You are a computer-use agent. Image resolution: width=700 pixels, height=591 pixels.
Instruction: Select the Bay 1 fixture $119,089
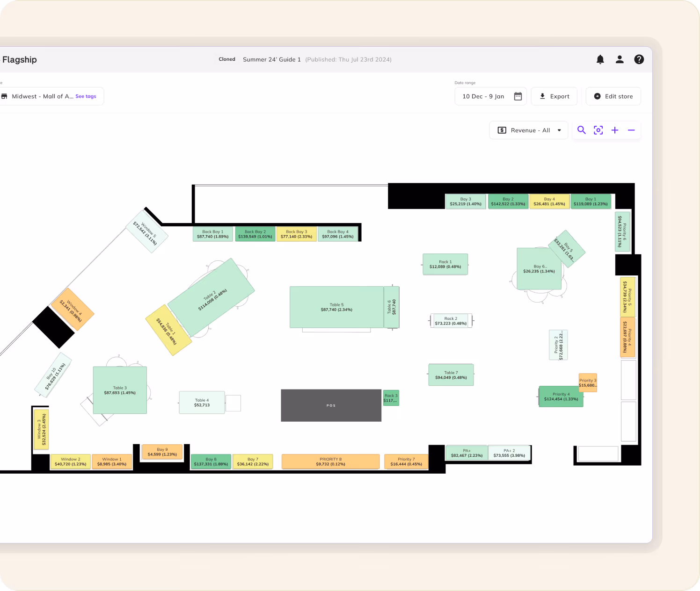pos(591,202)
